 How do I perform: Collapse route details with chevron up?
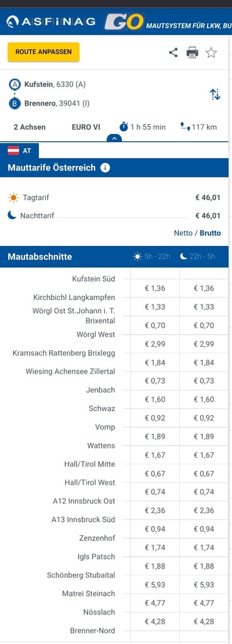click(114, 139)
